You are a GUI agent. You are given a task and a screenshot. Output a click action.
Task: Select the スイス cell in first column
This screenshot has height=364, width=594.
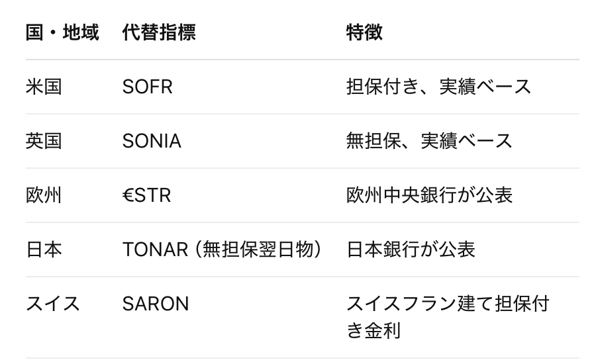(x=53, y=304)
